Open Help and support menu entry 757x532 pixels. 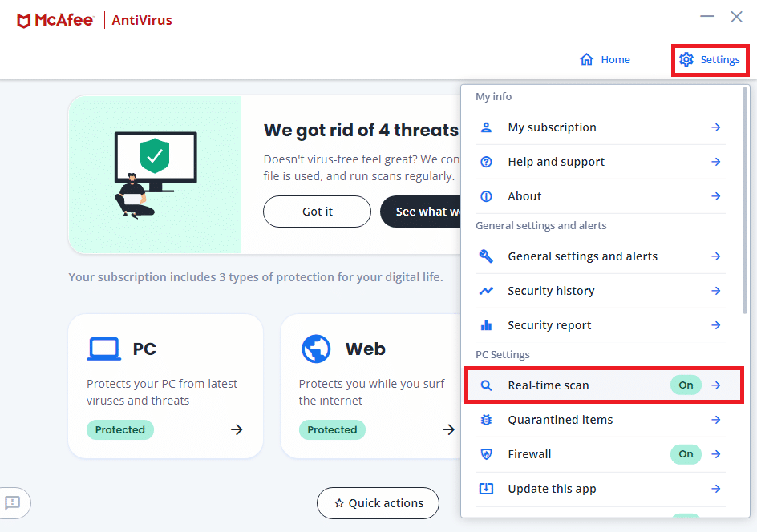[601, 162]
